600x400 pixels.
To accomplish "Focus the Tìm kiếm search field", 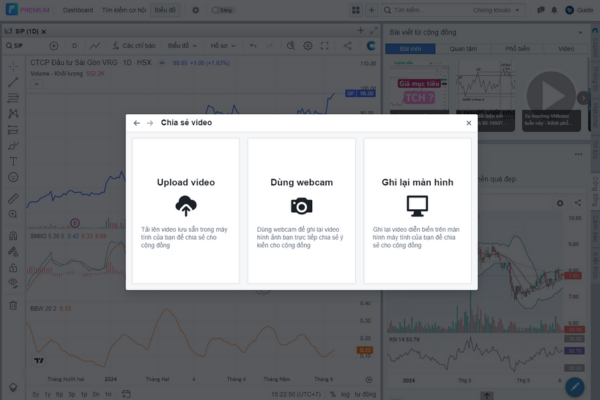I will (427, 10).
